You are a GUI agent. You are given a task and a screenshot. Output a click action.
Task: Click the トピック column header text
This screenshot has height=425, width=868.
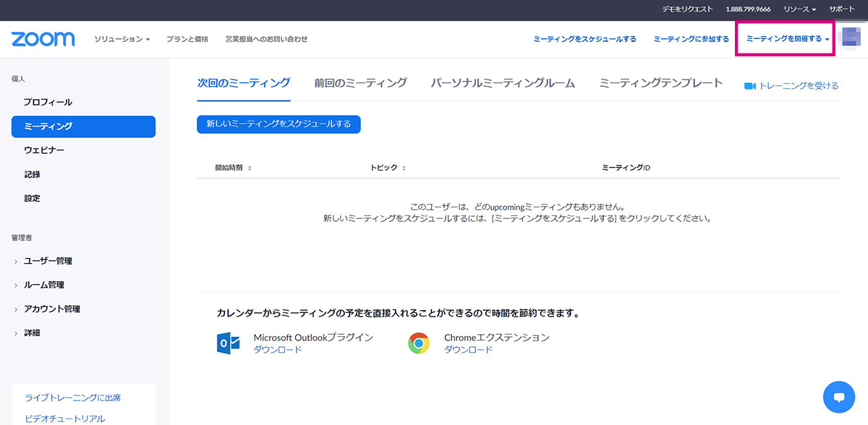[384, 168]
